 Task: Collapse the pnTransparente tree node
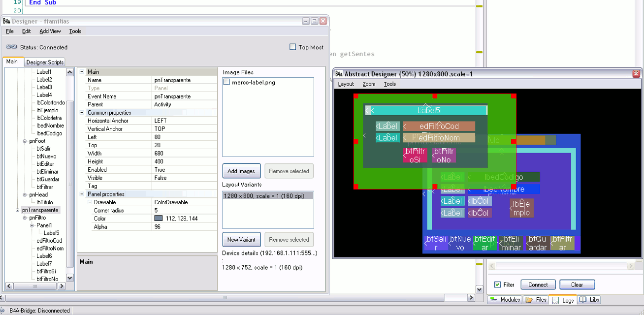18,210
